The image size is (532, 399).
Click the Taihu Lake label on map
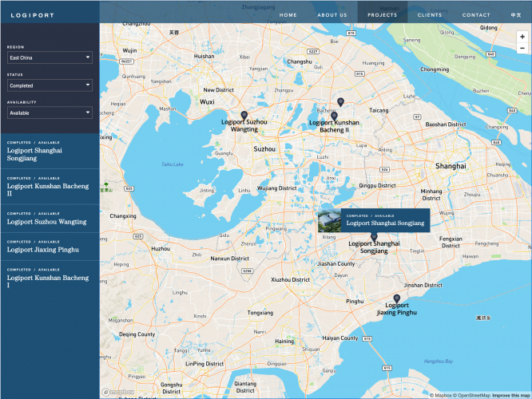coord(173,164)
